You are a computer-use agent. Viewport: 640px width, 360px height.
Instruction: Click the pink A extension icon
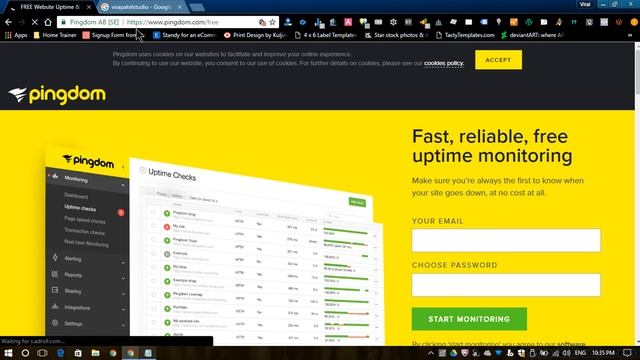point(348,22)
